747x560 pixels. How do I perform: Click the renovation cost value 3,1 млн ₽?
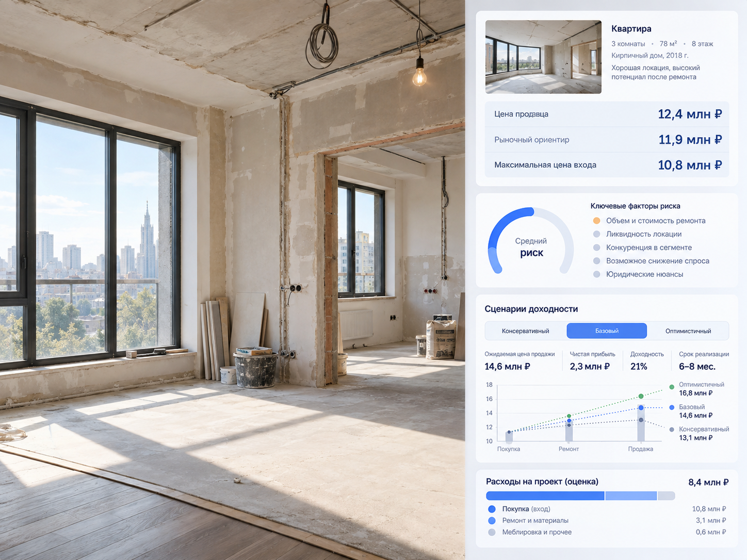click(x=711, y=521)
